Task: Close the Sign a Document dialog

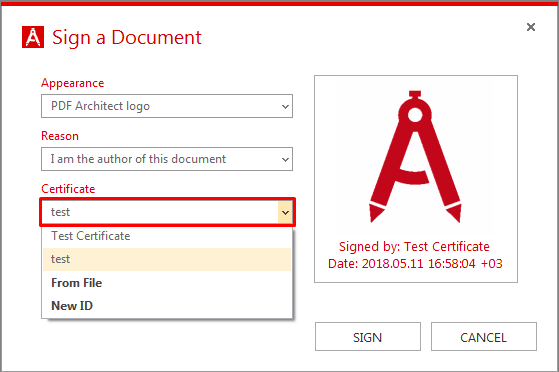Action: [x=531, y=27]
